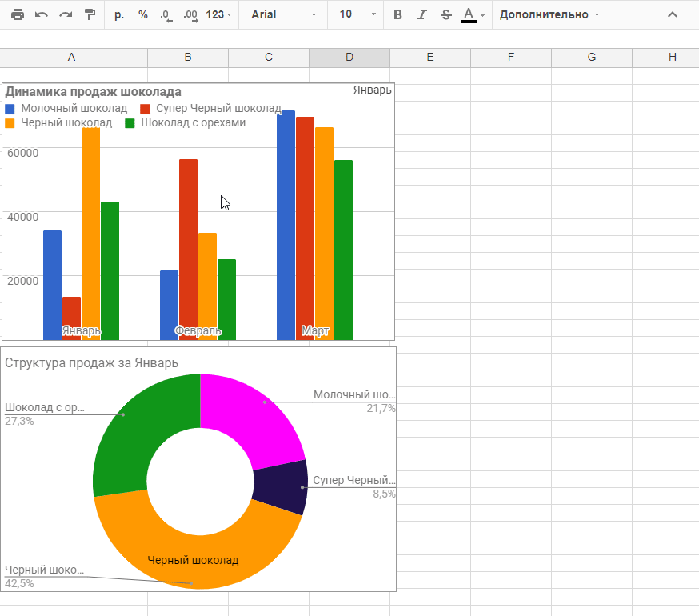Undo the last action
The height and width of the screenshot is (616, 699).
(x=41, y=14)
